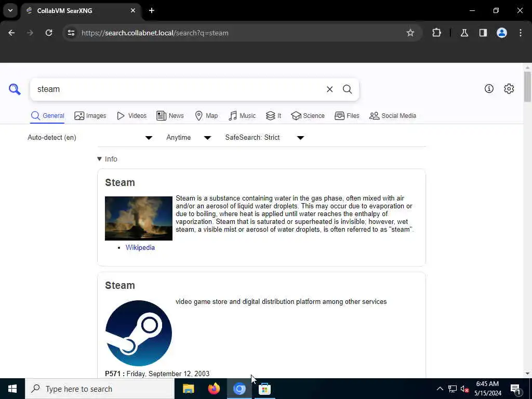Image resolution: width=532 pixels, height=399 pixels.
Task: Open the Chrome profile avatar
Action: pyautogui.click(x=502, y=33)
